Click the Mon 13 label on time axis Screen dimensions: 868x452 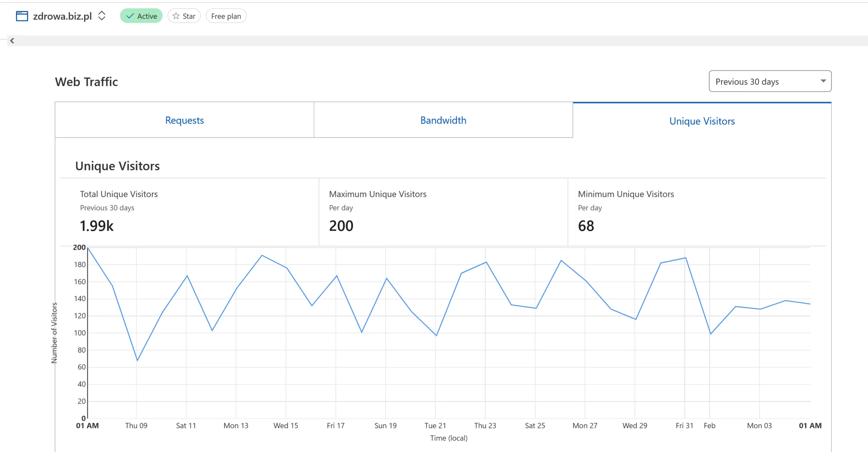click(236, 426)
